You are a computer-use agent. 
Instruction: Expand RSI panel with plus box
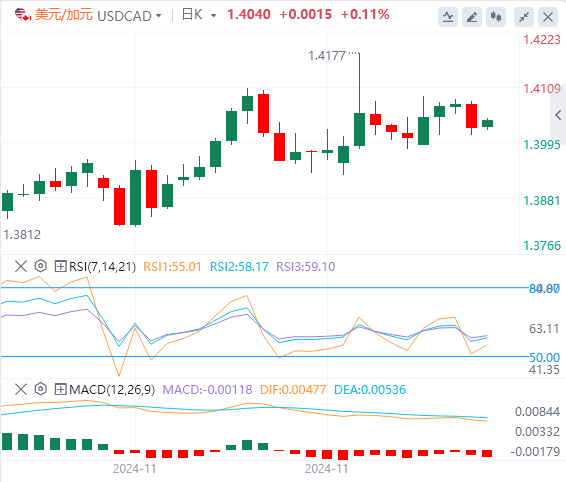click(x=60, y=266)
